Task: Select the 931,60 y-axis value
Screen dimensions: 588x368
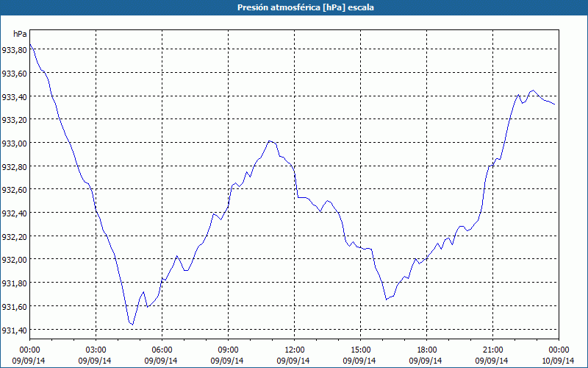Action: [14, 307]
